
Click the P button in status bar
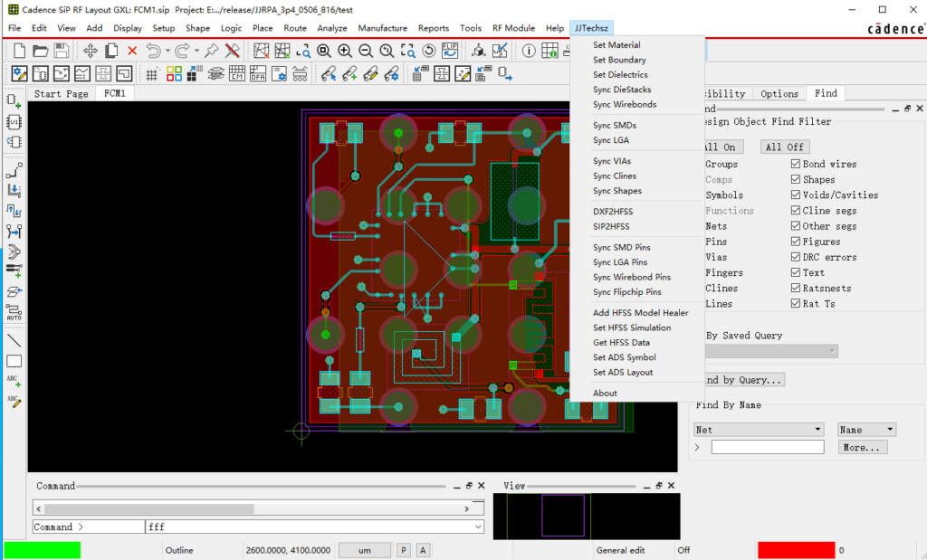403,550
